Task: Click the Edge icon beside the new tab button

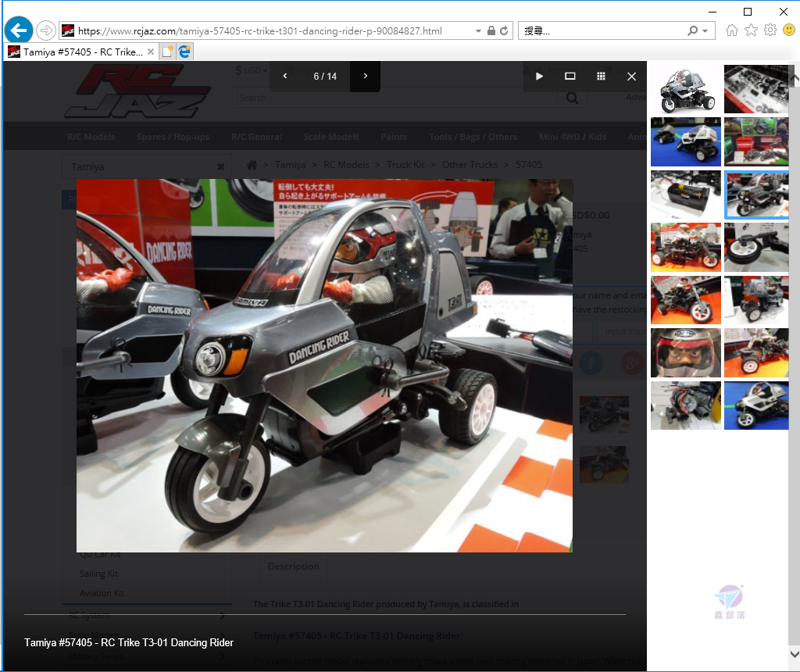Action: point(184,52)
